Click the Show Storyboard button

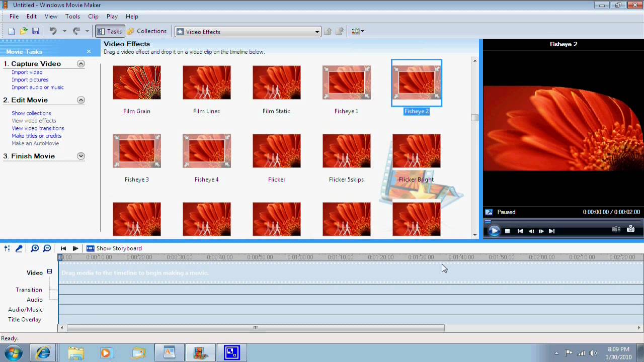[x=114, y=248]
